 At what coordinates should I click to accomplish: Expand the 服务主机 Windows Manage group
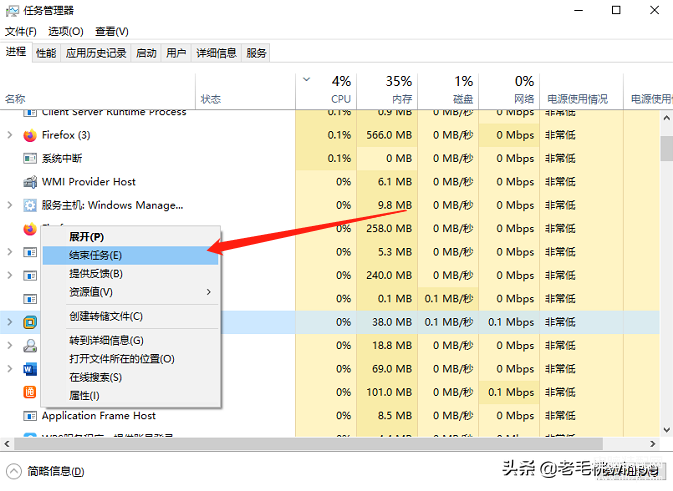pos(9,205)
